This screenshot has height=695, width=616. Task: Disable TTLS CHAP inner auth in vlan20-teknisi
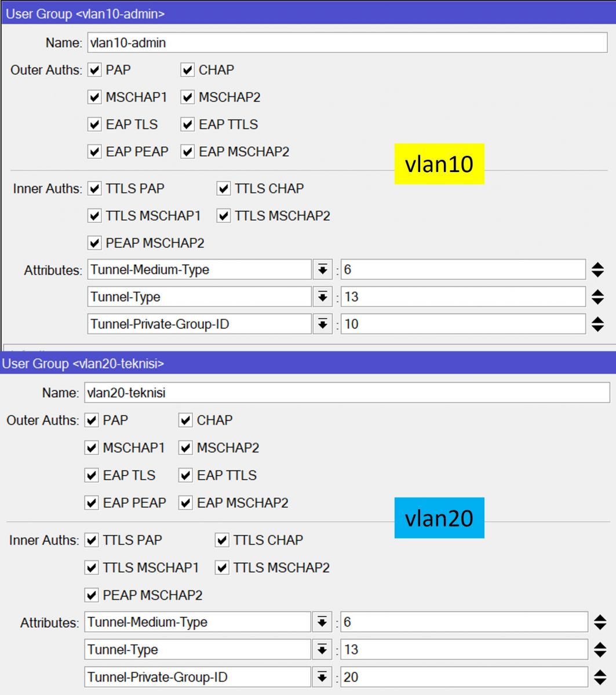point(222,540)
